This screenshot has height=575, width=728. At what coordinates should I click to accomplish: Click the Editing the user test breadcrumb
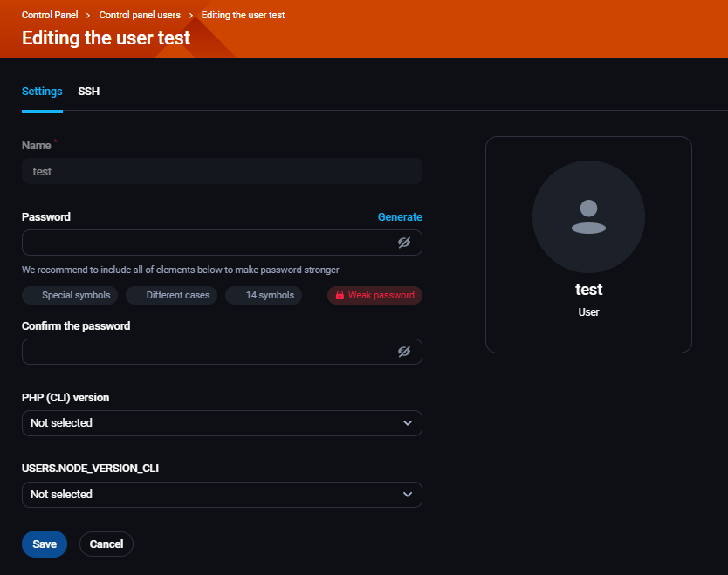243,15
